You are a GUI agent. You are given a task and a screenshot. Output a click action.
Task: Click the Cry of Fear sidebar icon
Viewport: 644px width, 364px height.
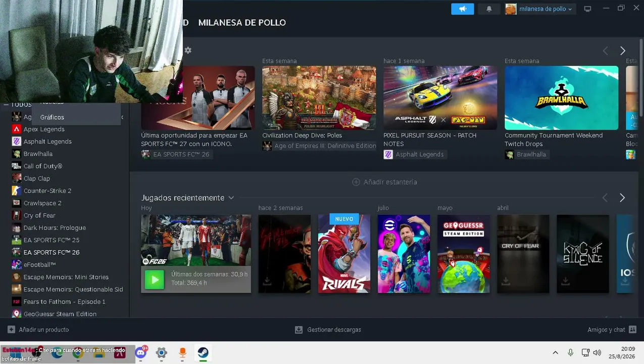click(16, 215)
